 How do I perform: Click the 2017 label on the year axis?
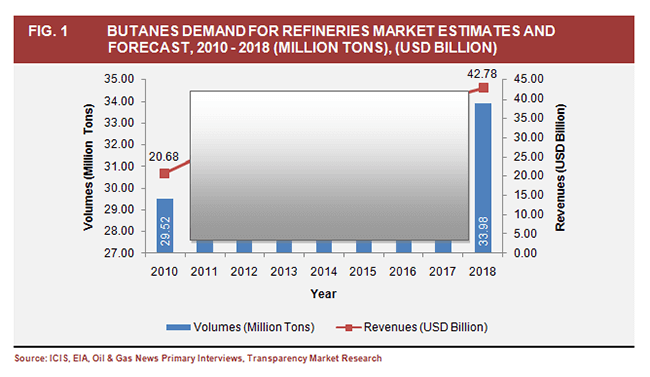pyautogui.click(x=442, y=272)
